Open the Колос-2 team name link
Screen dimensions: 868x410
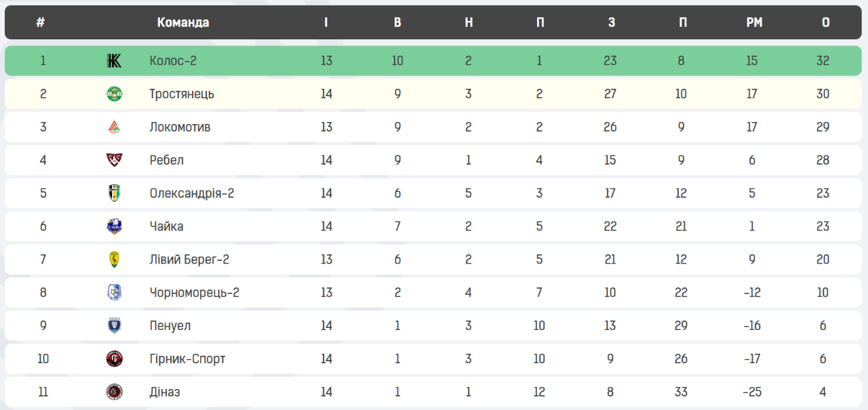tap(173, 61)
